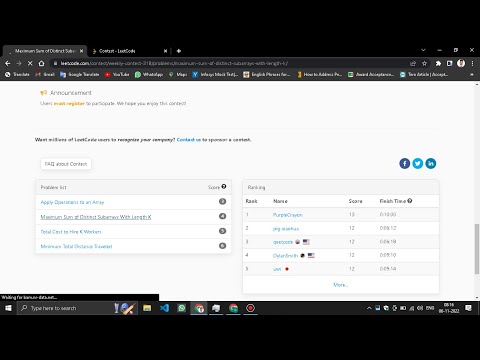Screen dimensions: 480x360
Task: Open the Translate bookmark
Action: tap(17, 74)
